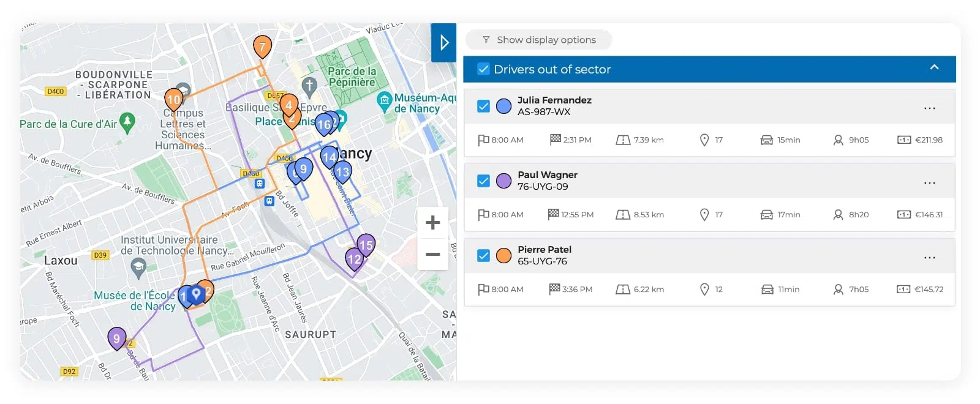Click end time 12:55 PM
The width and height of the screenshot is (980, 404).
[578, 215]
